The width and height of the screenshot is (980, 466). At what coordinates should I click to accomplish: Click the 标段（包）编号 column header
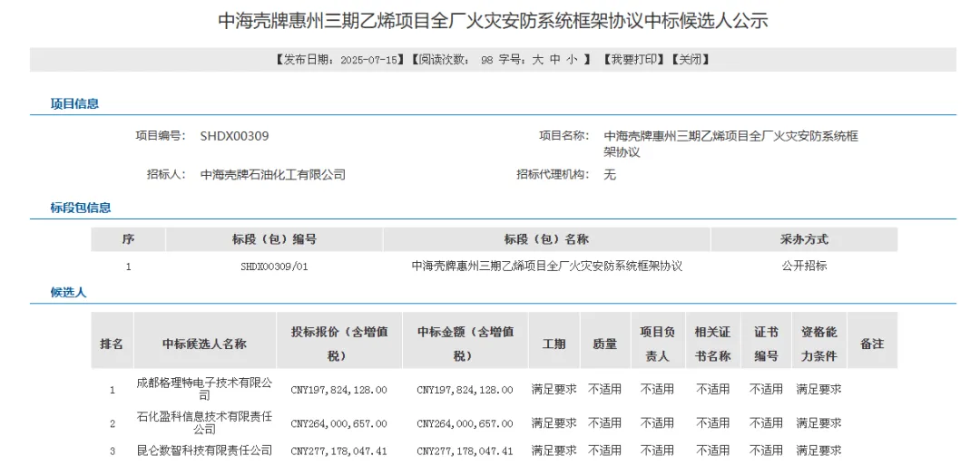[274, 239]
